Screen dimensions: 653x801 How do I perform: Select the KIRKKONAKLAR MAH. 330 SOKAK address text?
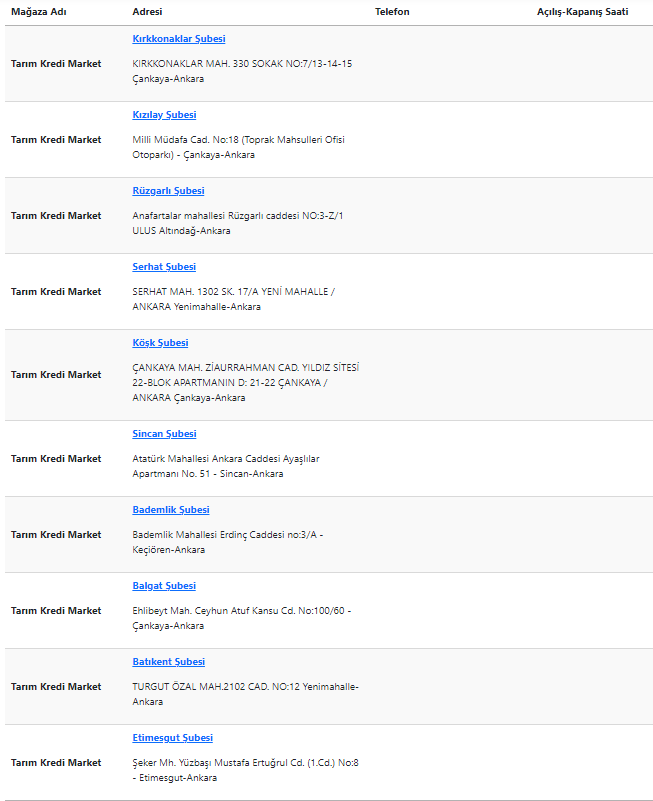pos(242,72)
